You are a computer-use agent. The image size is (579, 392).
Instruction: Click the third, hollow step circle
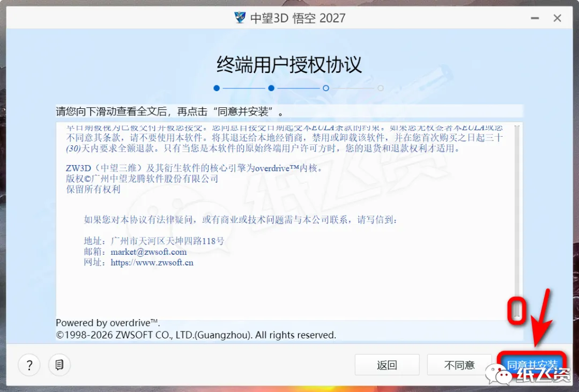(326, 88)
